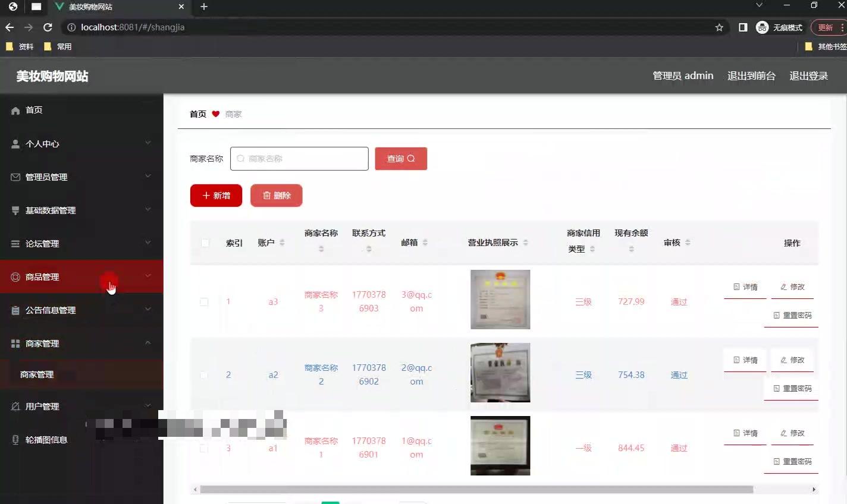Sort by 邮箱 column arrows

click(x=425, y=242)
